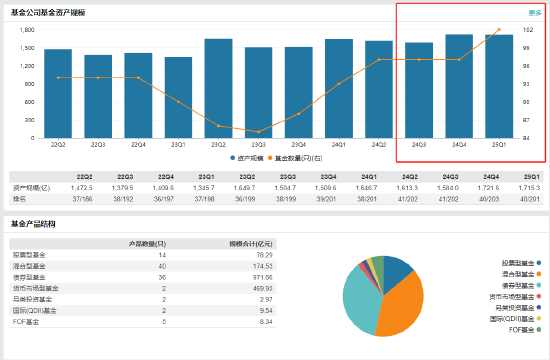Toggle 股票型基金 pie legend blue dot
This screenshot has height=360, width=550.
point(539,263)
